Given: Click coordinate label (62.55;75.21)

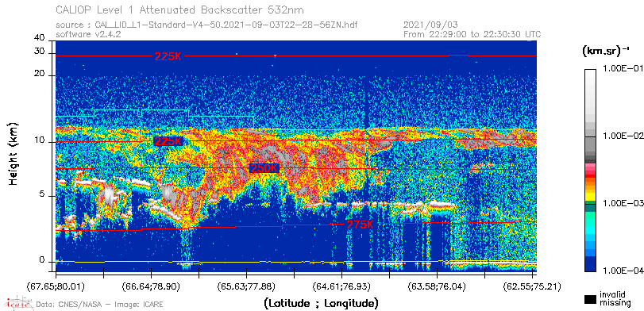Looking at the screenshot, I should coord(532,286).
